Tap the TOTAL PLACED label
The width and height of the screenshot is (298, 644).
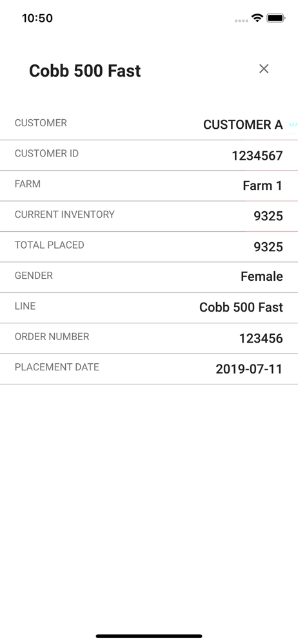[x=50, y=245]
